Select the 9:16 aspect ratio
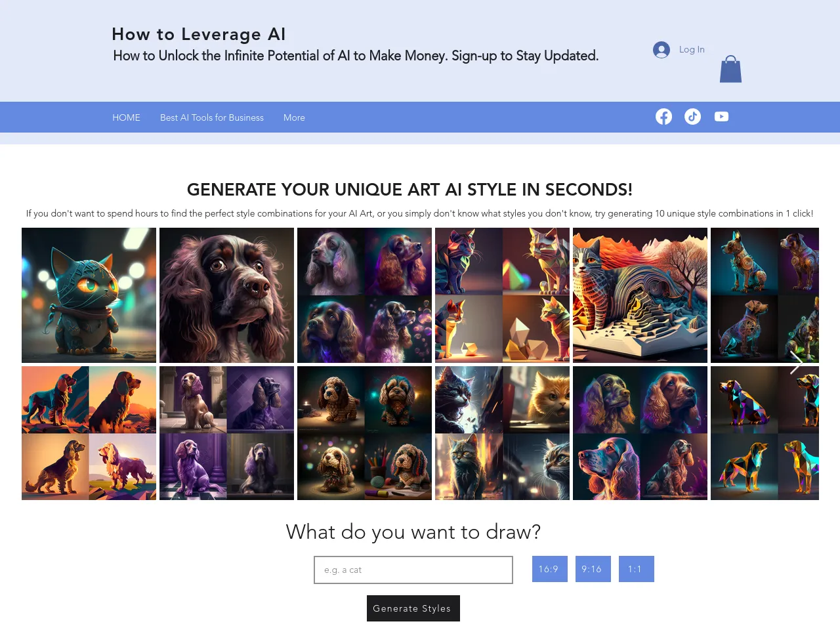 593,569
